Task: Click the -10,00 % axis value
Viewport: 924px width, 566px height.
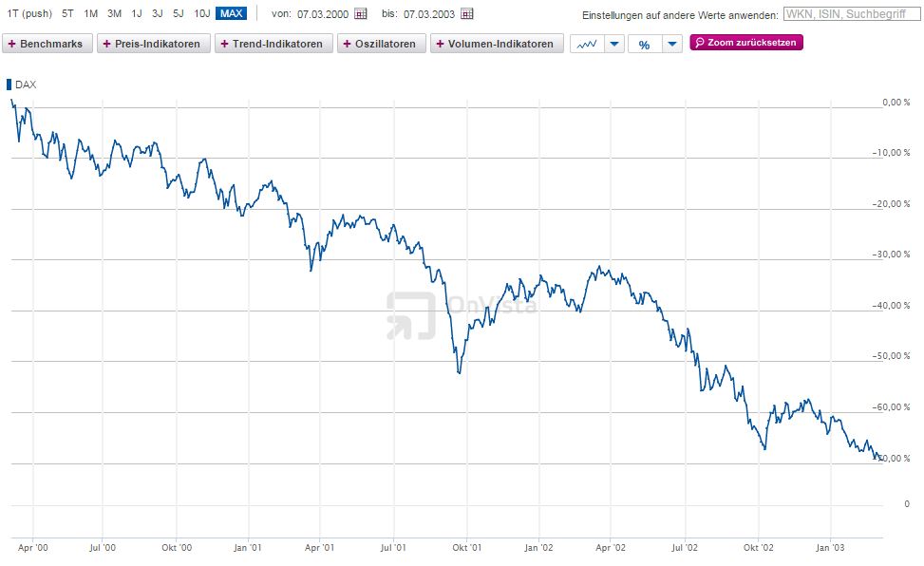Action: pyautogui.click(x=891, y=153)
